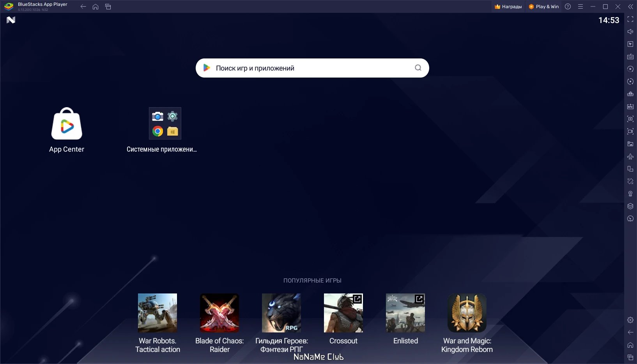
Task: Toggle fullscreen mode from the sidebar
Action: tap(630, 19)
